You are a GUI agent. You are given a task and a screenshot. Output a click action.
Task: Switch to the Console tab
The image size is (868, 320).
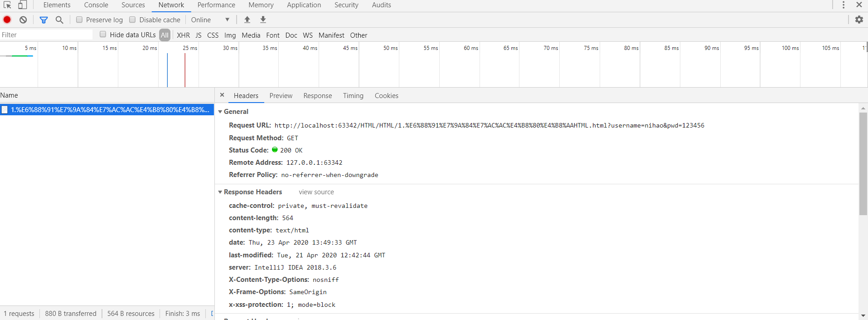click(x=96, y=5)
